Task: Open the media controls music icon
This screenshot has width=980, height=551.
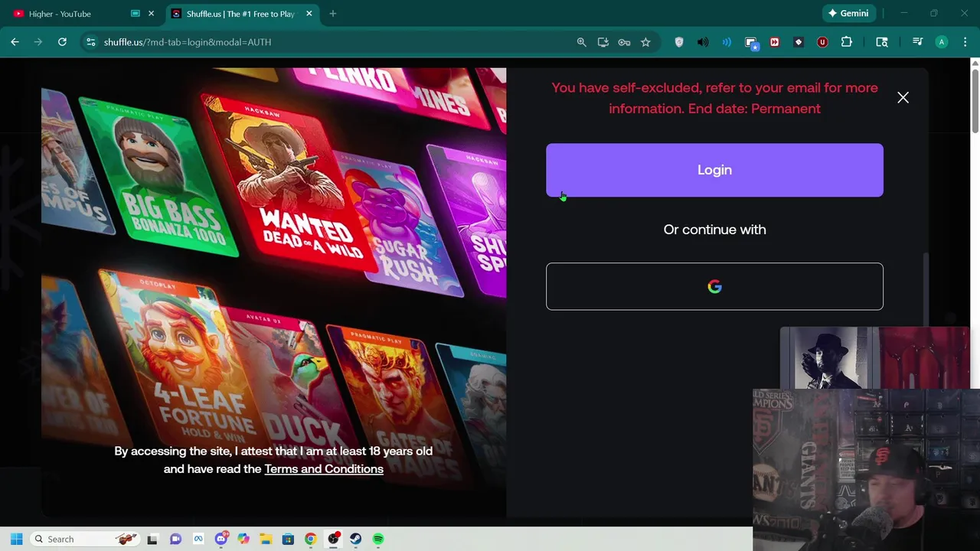Action: (918, 42)
